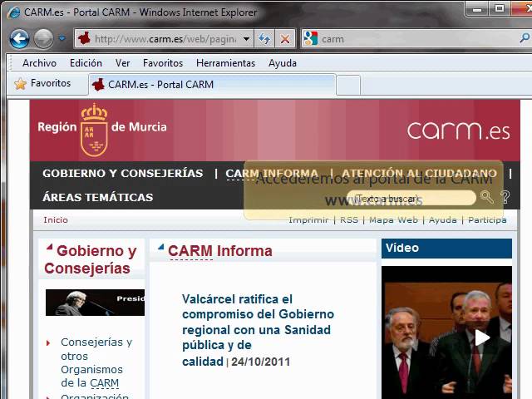Click the browser Forward arrow button
The image size is (532, 399).
coord(43,38)
